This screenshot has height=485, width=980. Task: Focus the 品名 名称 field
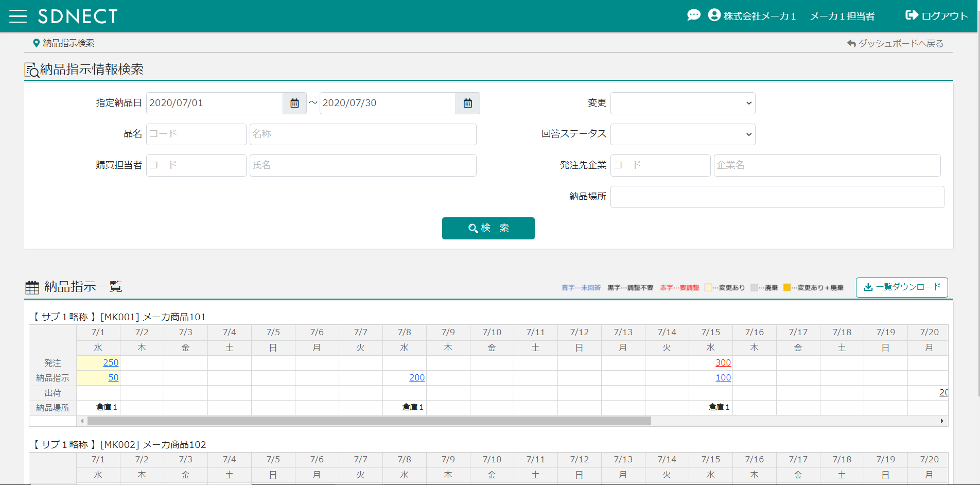[x=363, y=134]
